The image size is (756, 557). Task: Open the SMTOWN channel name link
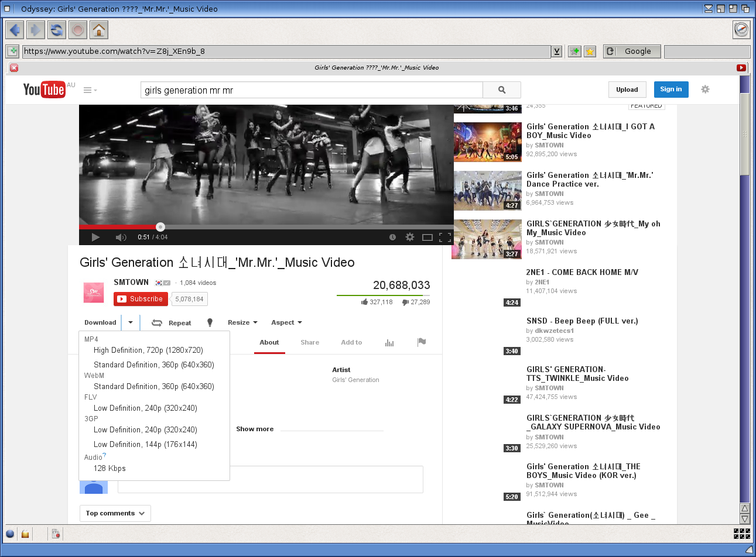tap(131, 282)
